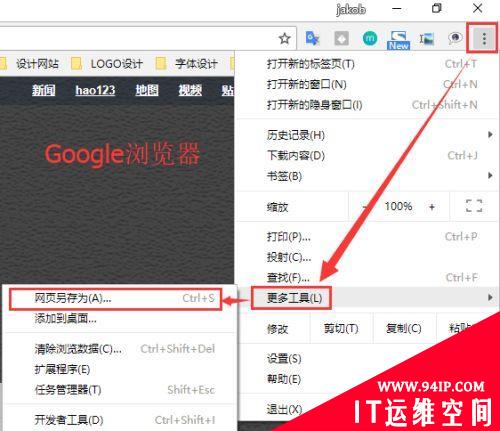Open 扩展程序(E) from submenu
500x431 pixels.
[120, 369]
